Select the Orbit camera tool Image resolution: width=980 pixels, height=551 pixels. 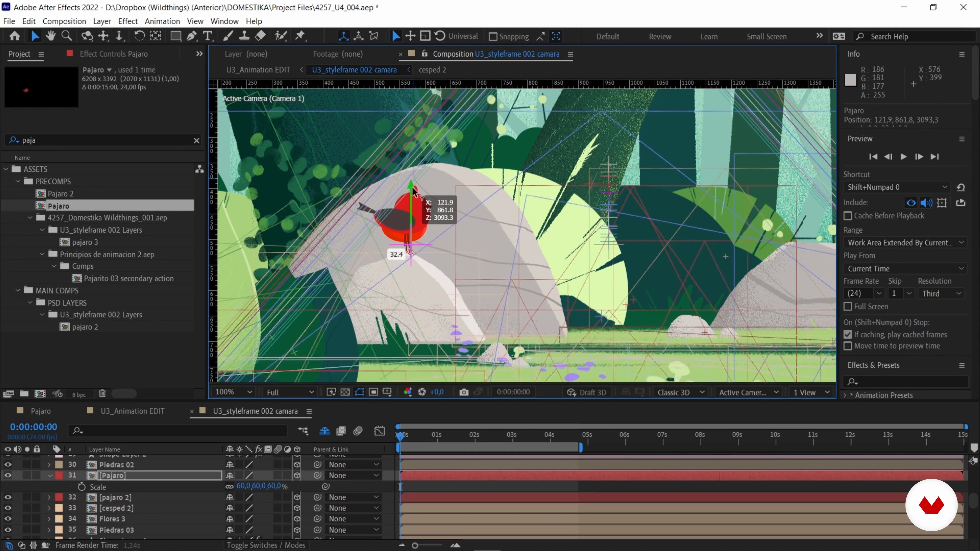click(x=87, y=36)
